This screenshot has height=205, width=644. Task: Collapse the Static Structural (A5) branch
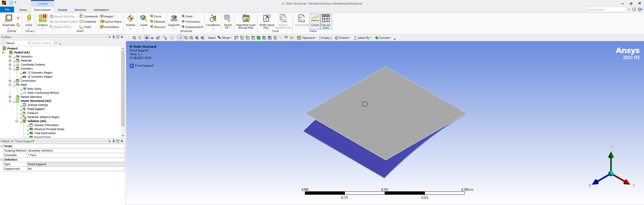point(10,101)
